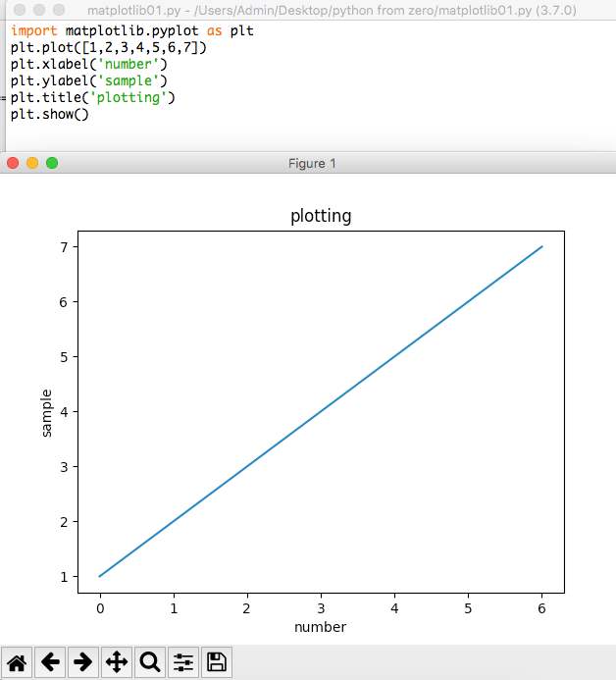The image size is (616, 680).
Task: Click the 'number' x-axis label
Action: click(321, 626)
